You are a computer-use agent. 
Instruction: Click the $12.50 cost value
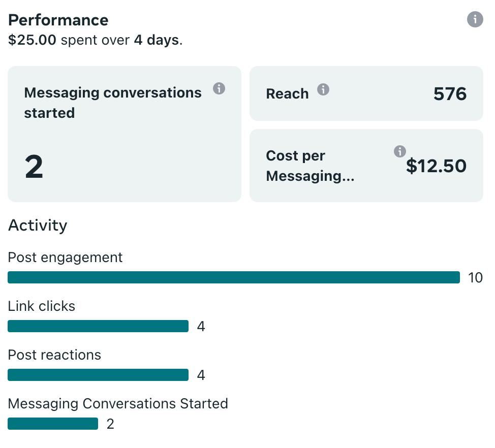tap(436, 166)
